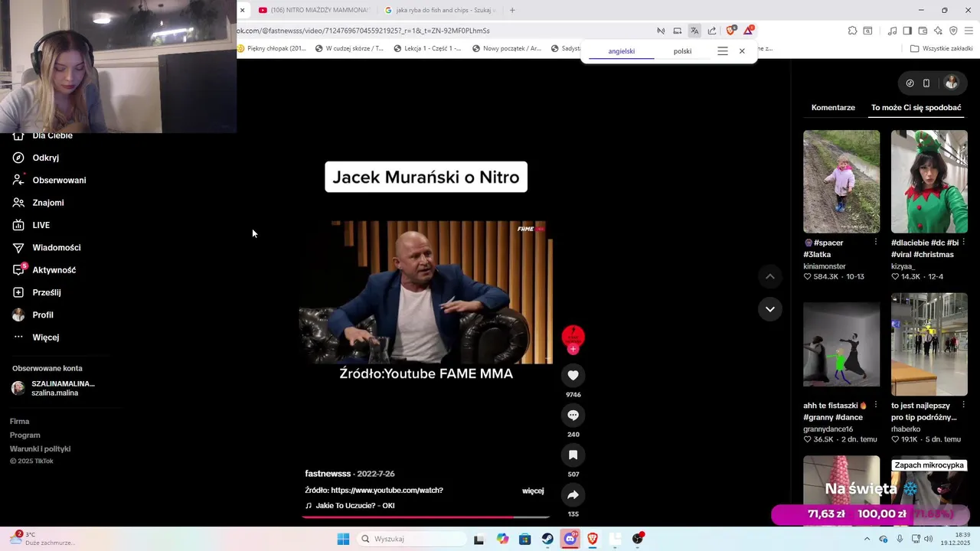This screenshot has width=980, height=551.
Task: Open the grannydance16 dance video thumbnail
Action: coord(841,344)
